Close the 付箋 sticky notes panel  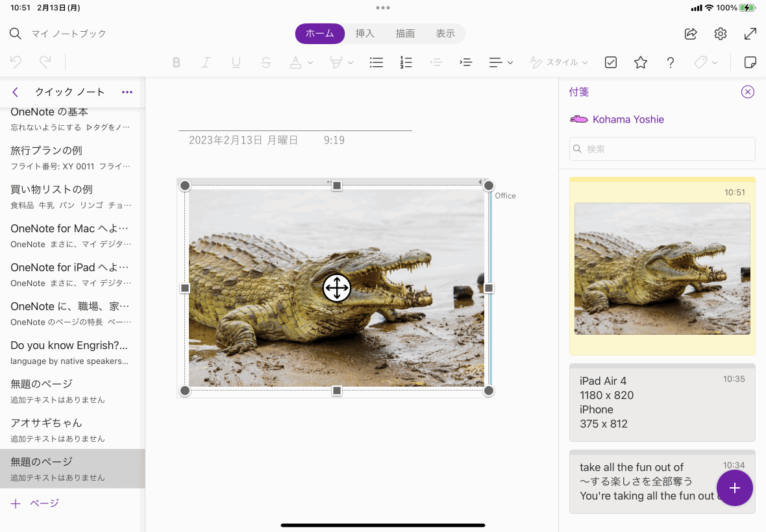pos(747,91)
